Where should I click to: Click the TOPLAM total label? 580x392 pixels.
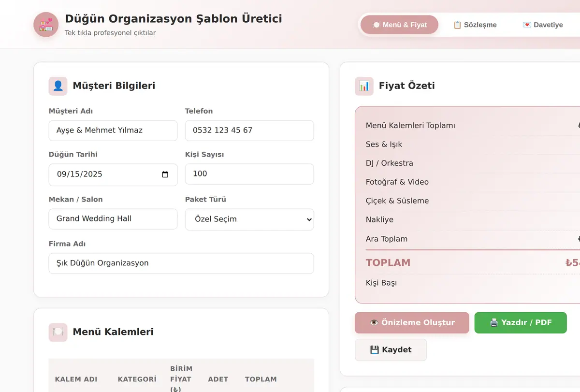(388, 262)
